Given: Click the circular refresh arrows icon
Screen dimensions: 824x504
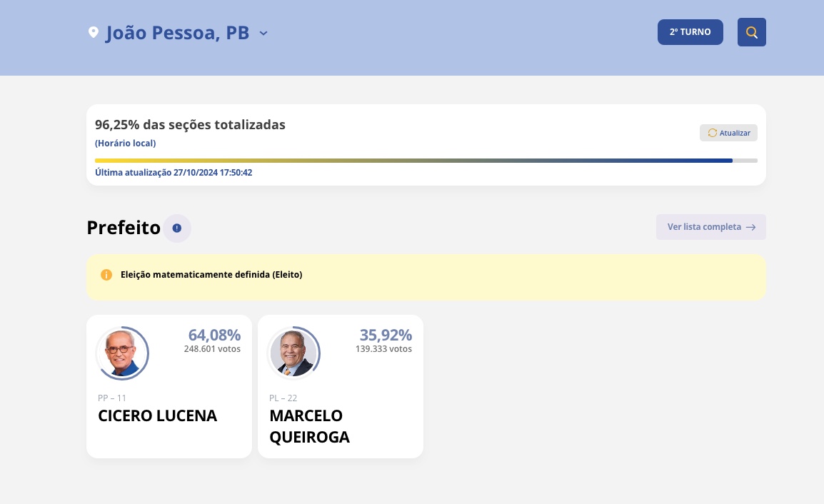Looking at the screenshot, I should pyautogui.click(x=712, y=133).
